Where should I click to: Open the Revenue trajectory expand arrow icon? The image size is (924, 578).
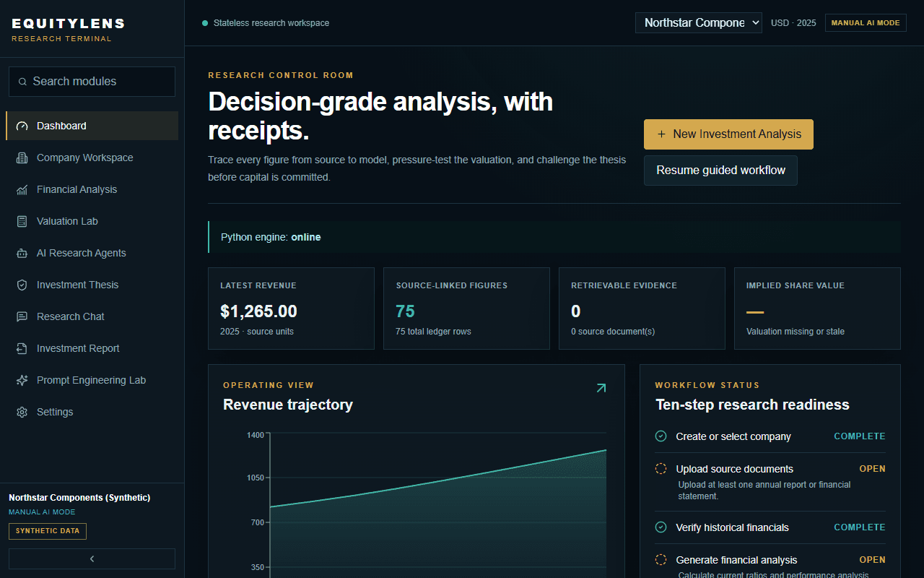[601, 388]
